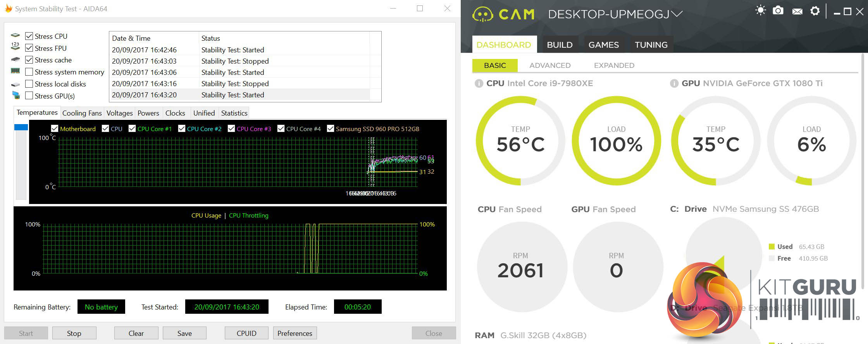Click the CPU temperature 56°C gauge
Viewport: 868px width, 344px height.
[520, 140]
